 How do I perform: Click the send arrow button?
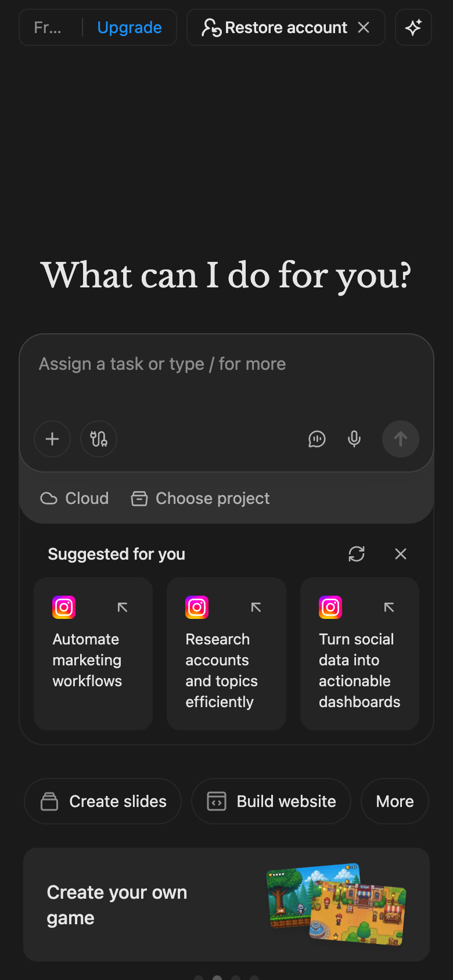(401, 439)
